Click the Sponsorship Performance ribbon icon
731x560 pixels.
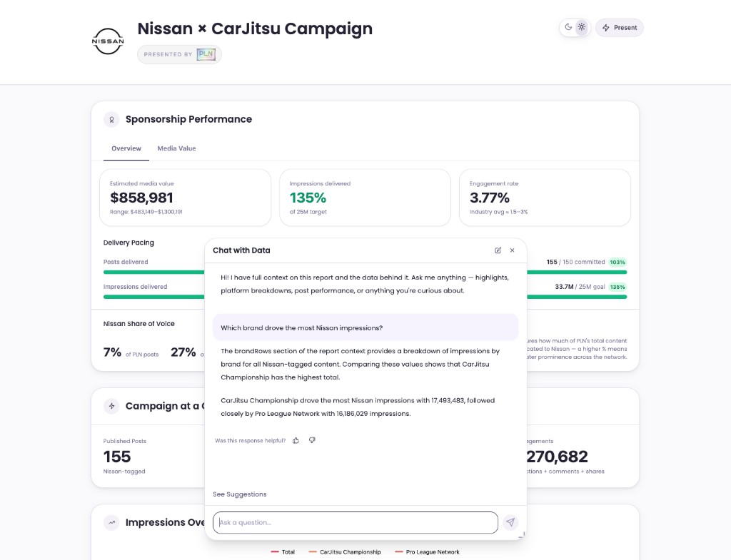(111, 119)
